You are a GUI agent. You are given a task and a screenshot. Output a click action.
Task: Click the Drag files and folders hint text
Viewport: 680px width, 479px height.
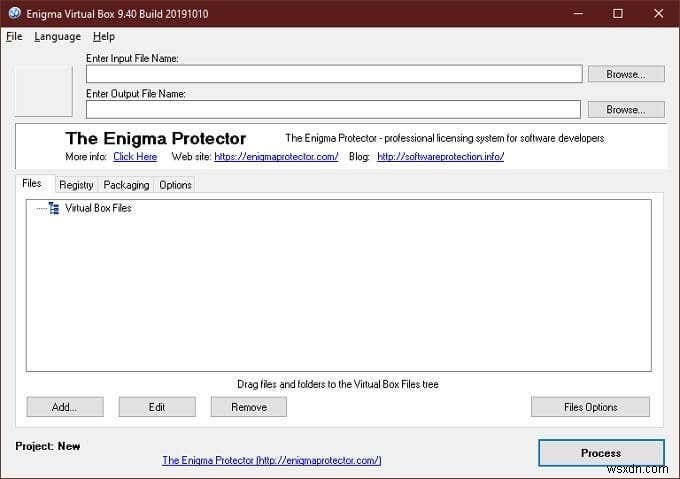337,384
